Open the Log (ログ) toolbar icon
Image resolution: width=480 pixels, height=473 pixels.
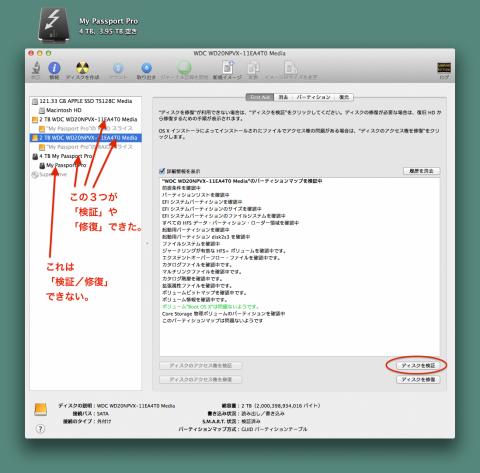(444, 68)
